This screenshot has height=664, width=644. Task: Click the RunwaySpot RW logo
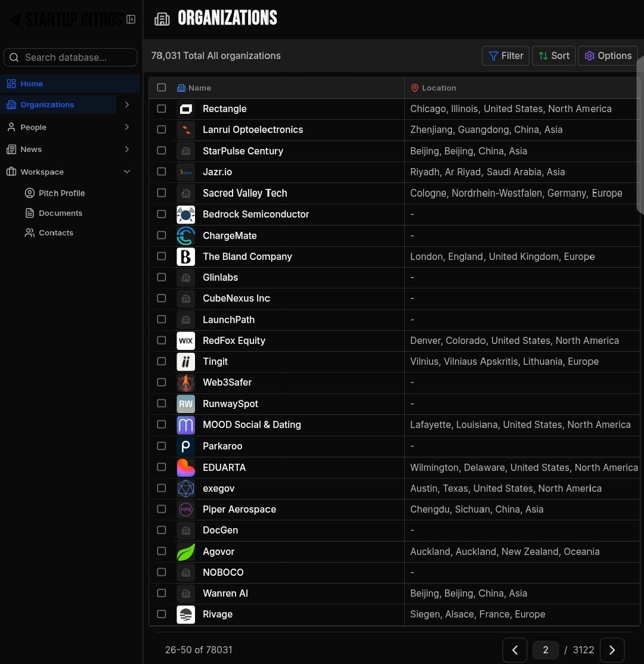coord(185,404)
